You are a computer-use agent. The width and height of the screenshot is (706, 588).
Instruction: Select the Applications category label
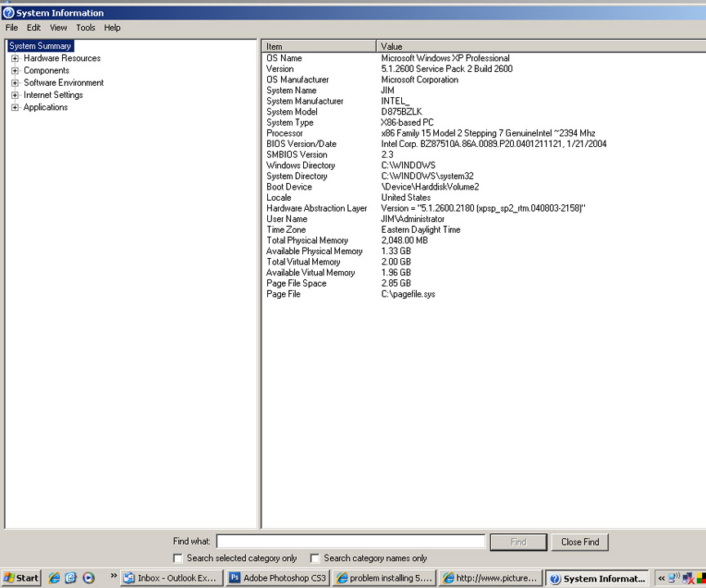(46, 107)
